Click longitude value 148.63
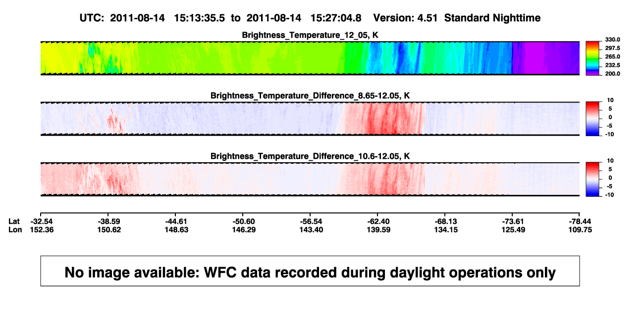 point(176,230)
